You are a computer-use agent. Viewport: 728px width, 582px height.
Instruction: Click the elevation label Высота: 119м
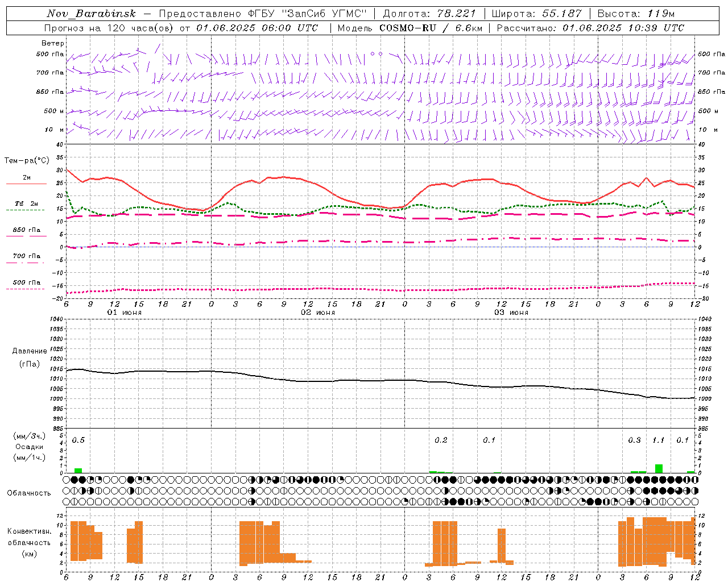(x=636, y=14)
